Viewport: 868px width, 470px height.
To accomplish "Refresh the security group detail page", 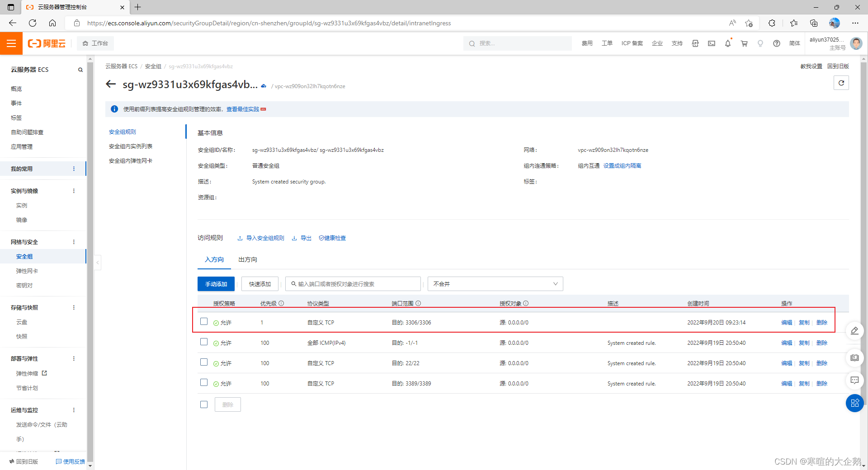I will pos(841,83).
